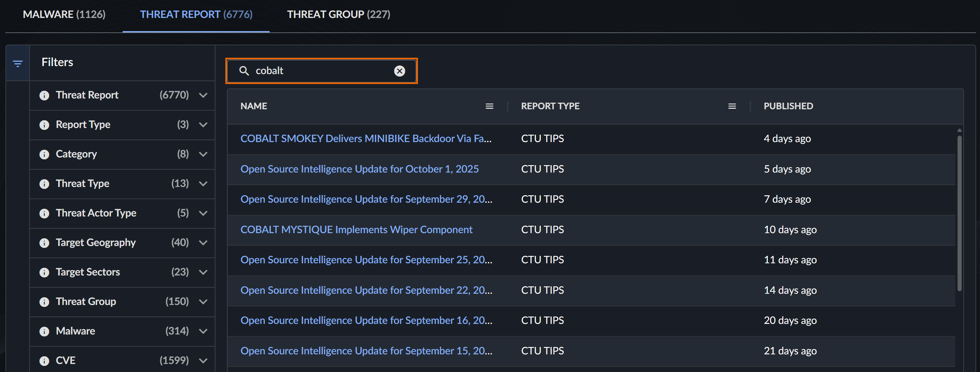Open the NAME column menu icon

coord(489,106)
